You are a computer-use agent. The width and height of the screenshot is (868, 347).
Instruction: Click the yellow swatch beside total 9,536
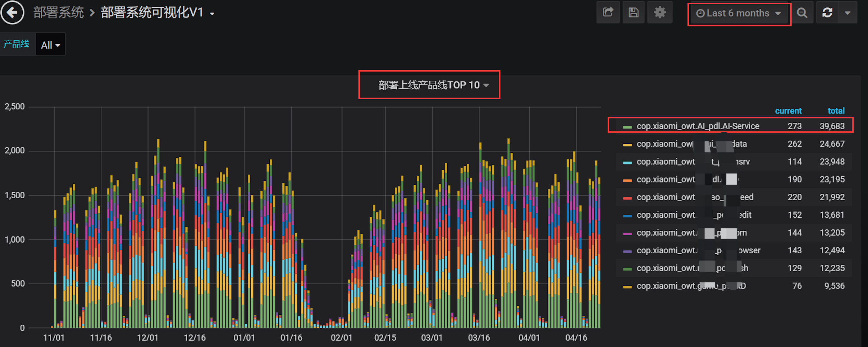(x=627, y=287)
